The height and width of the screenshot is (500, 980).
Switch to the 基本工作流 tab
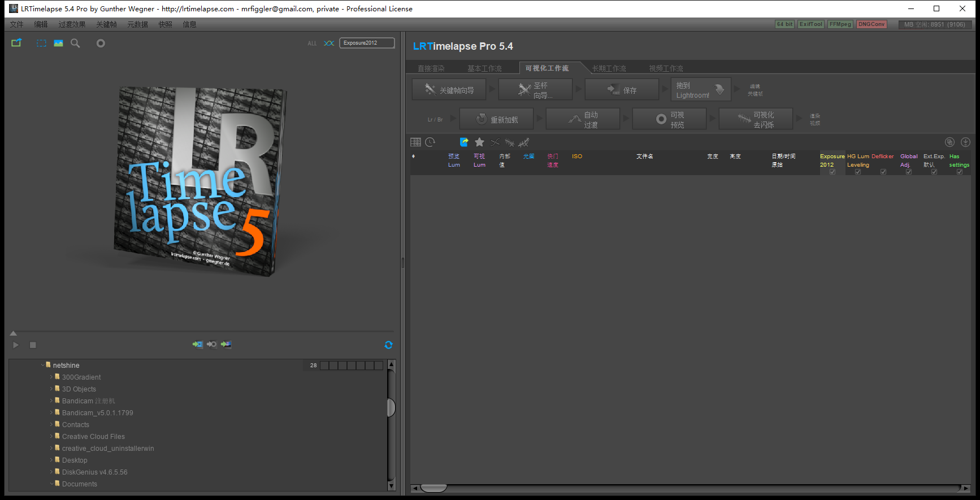pos(484,68)
